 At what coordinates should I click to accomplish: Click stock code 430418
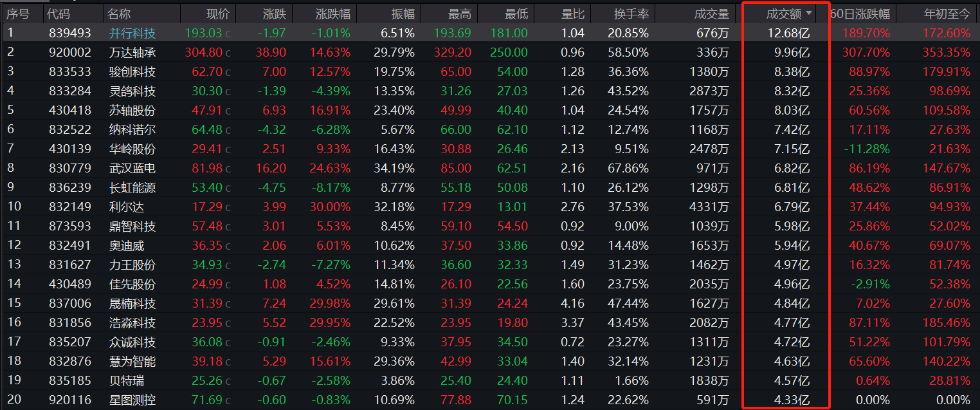[x=70, y=110]
